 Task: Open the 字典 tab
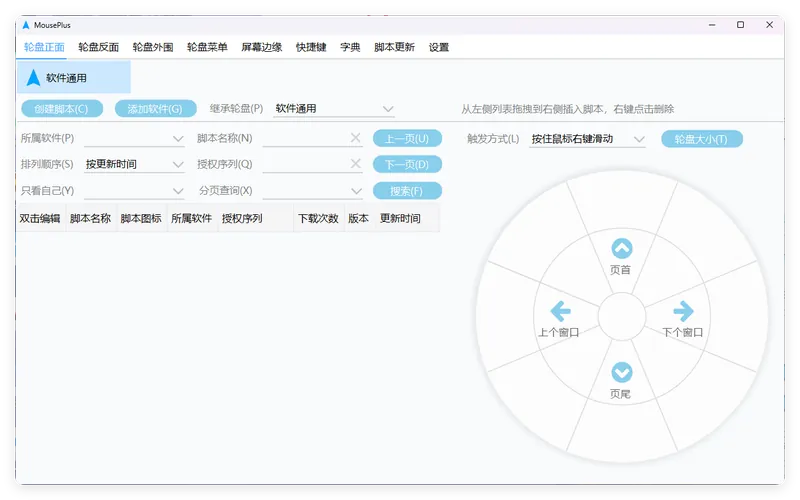click(350, 47)
